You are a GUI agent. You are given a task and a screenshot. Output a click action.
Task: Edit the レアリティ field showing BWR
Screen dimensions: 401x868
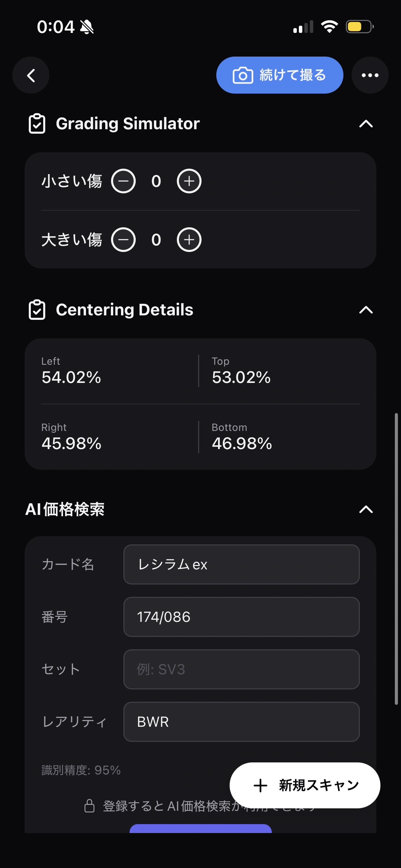point(242,722)
